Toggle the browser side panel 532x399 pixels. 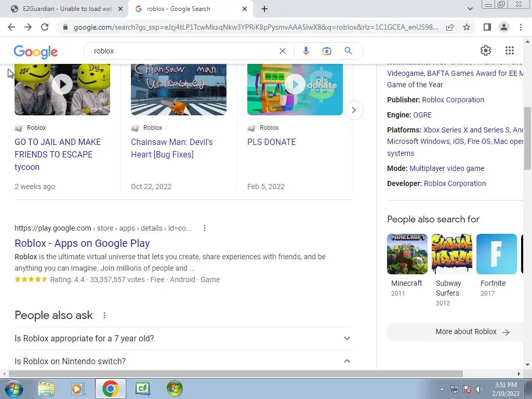pyautogui.click(x=487, y=27)
